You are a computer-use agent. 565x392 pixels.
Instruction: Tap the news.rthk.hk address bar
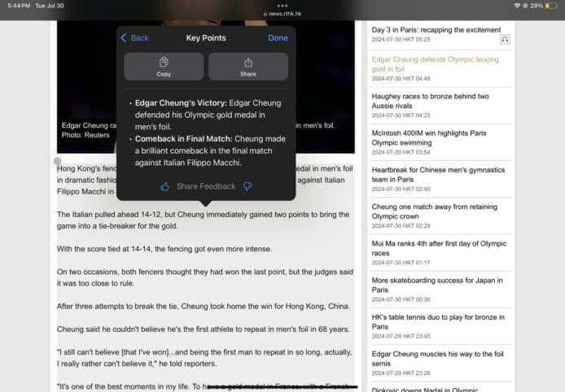pyautogui.click(x=282, y=15)
